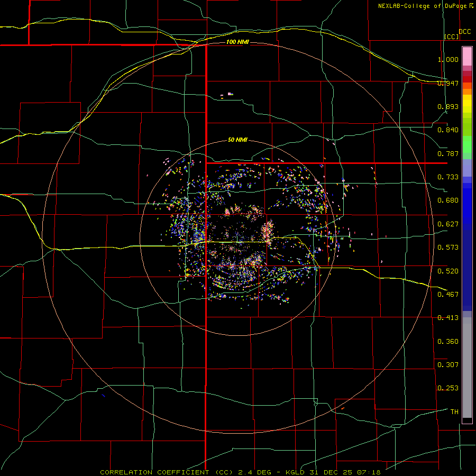Click the DCC label above the color scale
Screen dimensions: 476x476
(x=465, y=31)
